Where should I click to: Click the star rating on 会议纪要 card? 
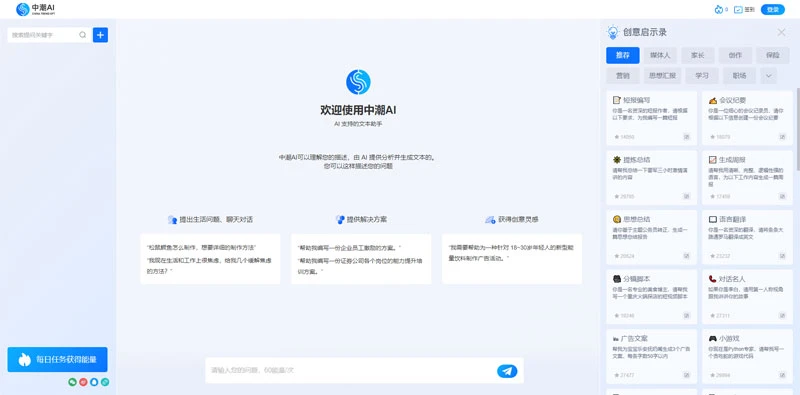pyautogui.click(x=720, y=137)
